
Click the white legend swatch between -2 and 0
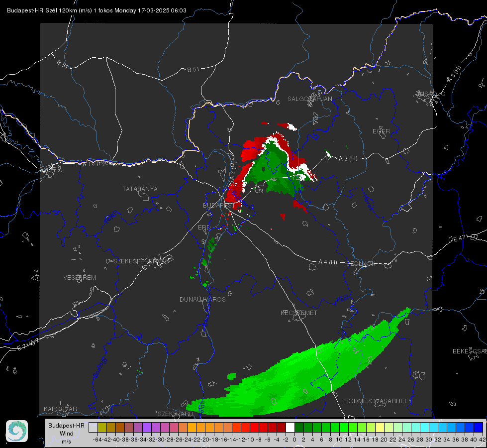click(290, 427)
